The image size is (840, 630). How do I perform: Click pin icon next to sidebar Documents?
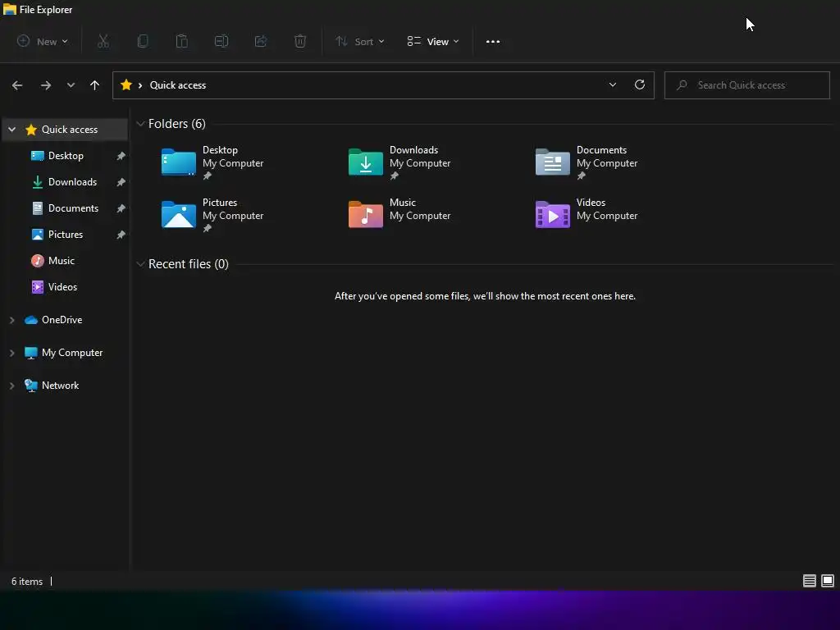pyautogui.click(x=121, y=208)
